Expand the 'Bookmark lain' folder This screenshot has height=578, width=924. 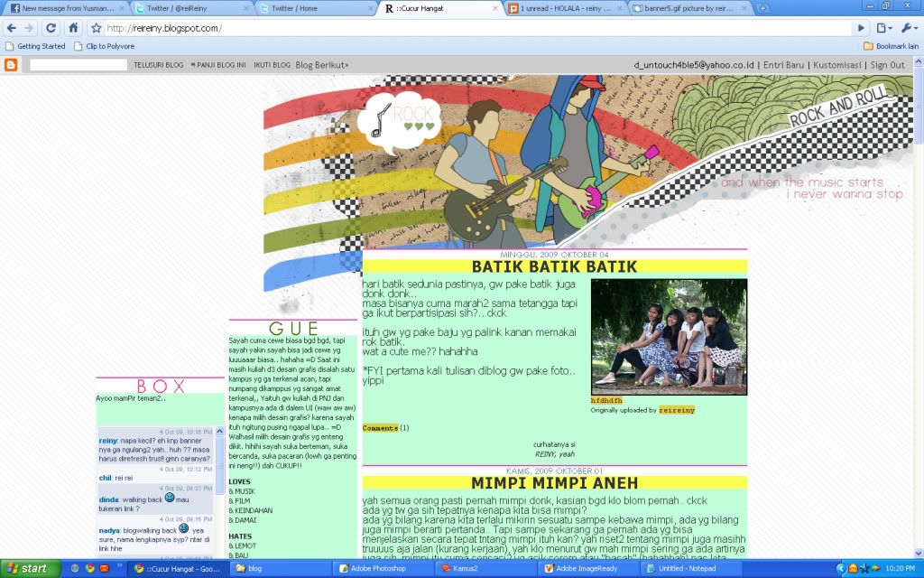coord(891,46)
